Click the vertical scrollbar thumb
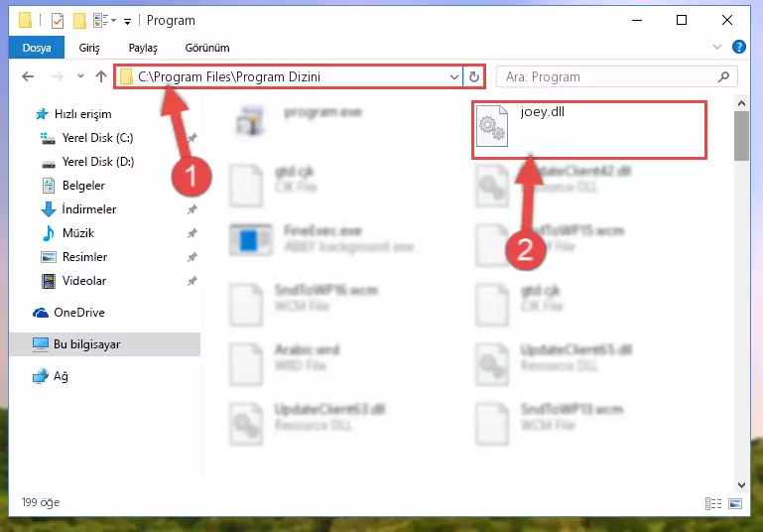Image resolution: width=763 pixels, height=532 pixels. tap(741, 136)
